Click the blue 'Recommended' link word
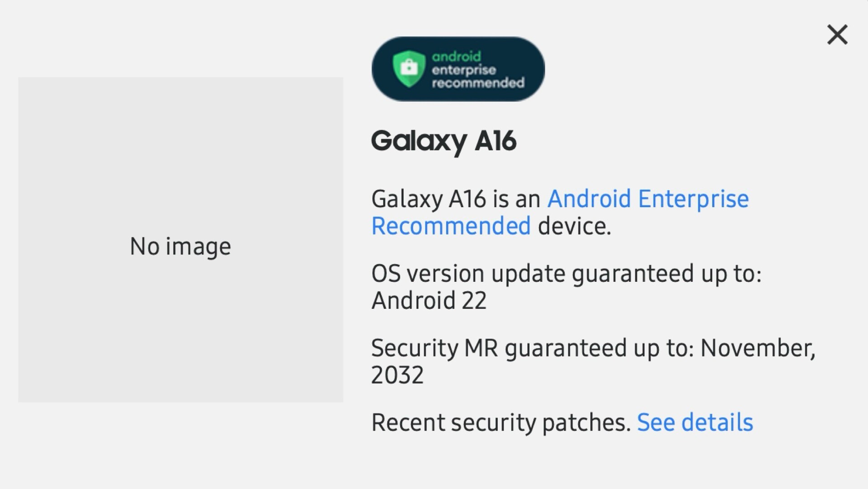Image resolution: width=868 pixels, height=489 pixels. pos(451,226)
